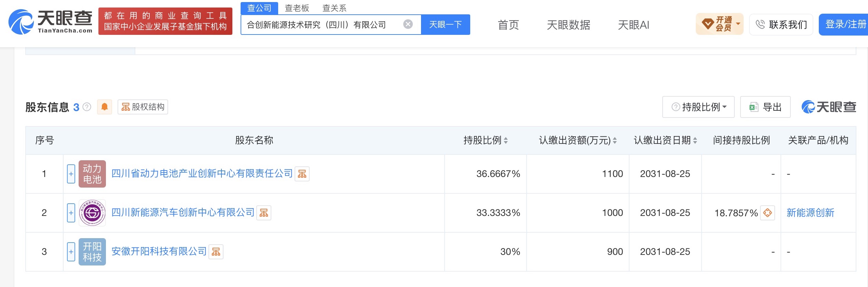Open the 股权结构 button
The image size is (868, 287).
click(143, 107)
